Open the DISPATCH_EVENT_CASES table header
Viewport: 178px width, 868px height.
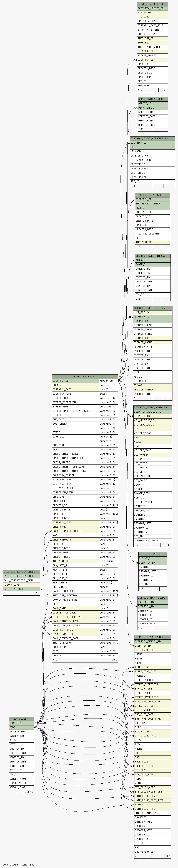tap(152, 195)
